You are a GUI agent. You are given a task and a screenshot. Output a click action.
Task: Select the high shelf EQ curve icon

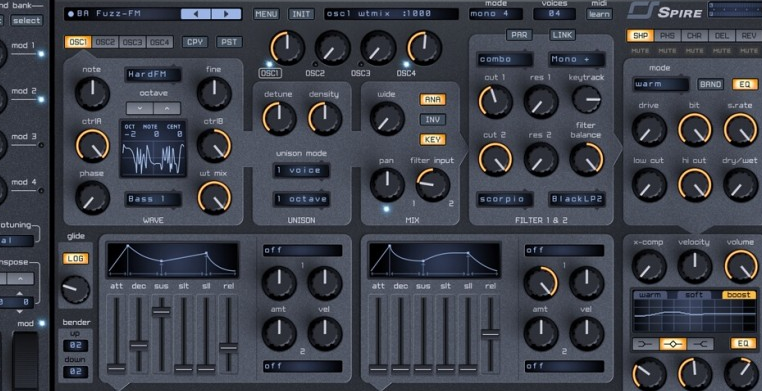700,344
